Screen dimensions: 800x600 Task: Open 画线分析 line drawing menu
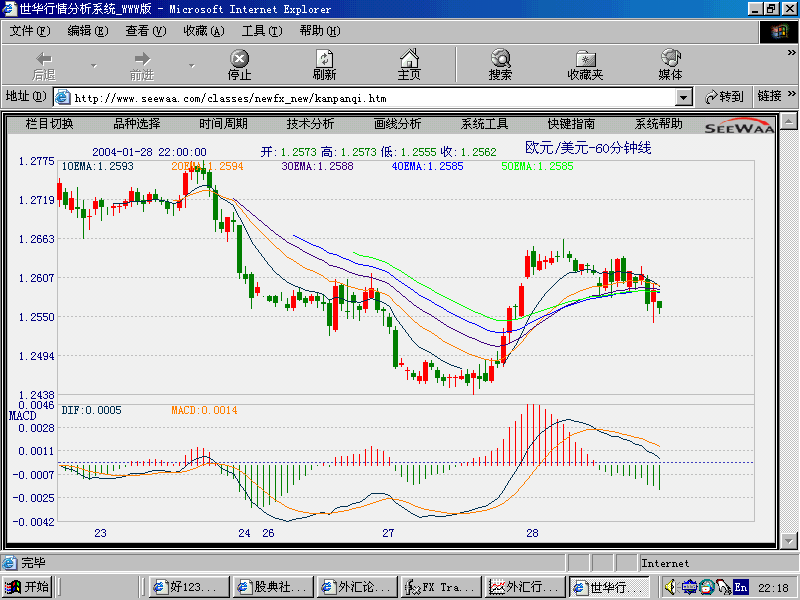click(397, 123)
